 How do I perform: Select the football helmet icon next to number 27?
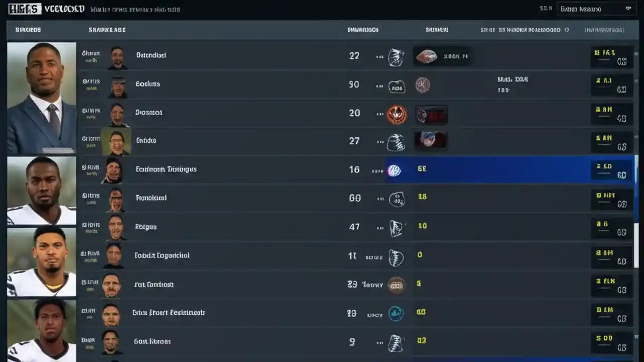tap(396, 142)
